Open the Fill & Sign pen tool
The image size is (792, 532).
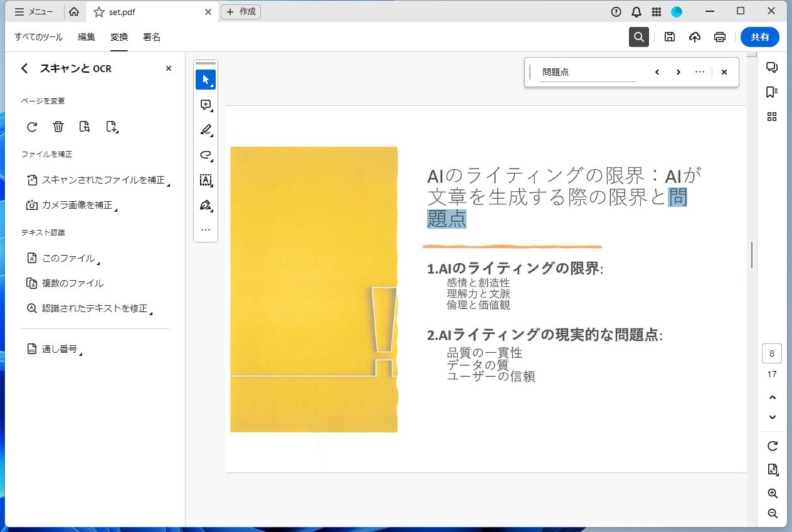click(x=206, y=205)
